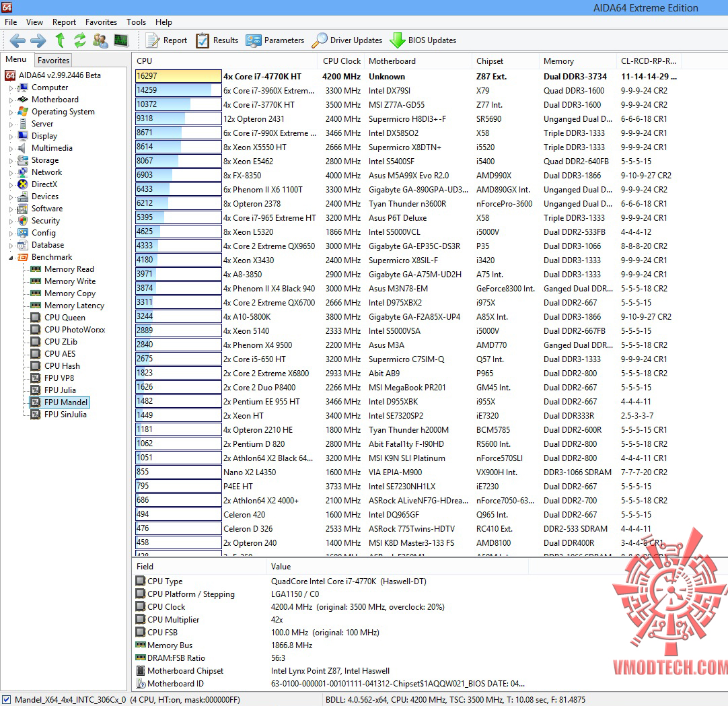
Task: Select the Computer tree icon
Action: coord(23,87)
